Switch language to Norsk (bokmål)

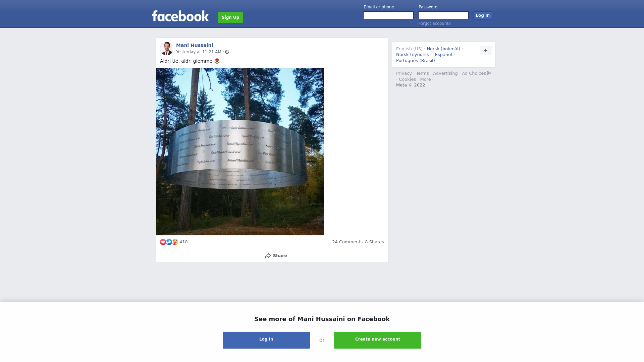[x=443, y=49]
